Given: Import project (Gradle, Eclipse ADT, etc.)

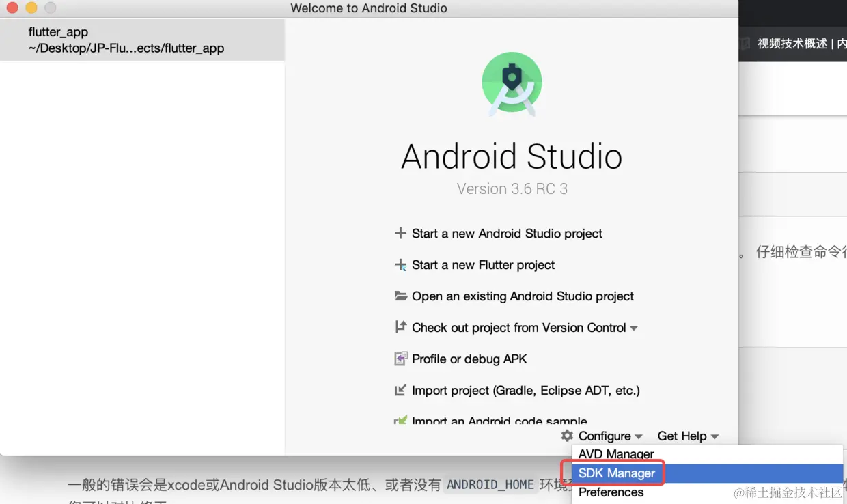Looking at the screenshot, I should [525, 391].
